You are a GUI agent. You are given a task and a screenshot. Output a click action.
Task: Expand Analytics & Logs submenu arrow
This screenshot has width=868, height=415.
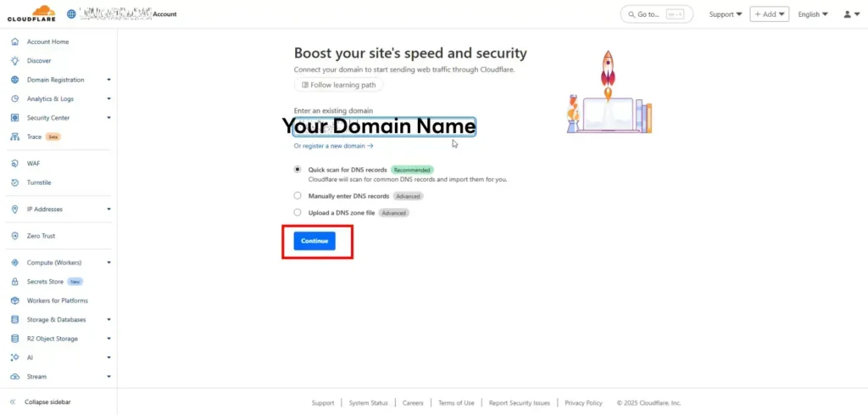click(x=109, y=98)
